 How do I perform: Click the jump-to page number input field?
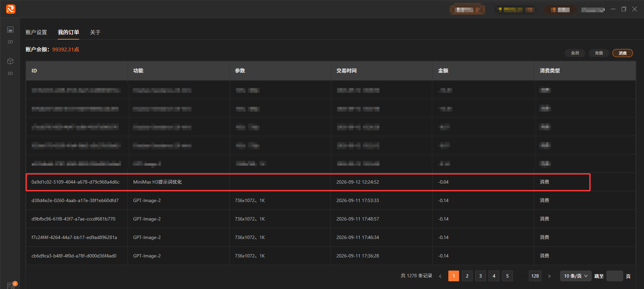(615, 276)
